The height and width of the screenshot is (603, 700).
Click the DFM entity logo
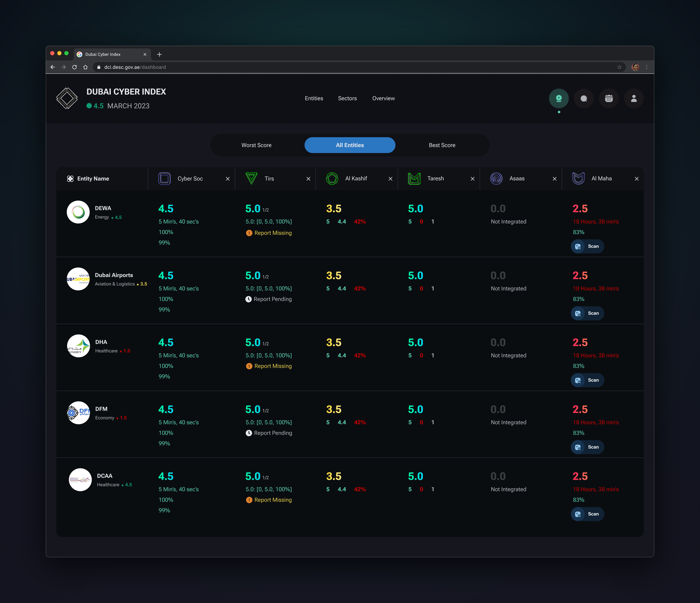click(x=78, y=413)
